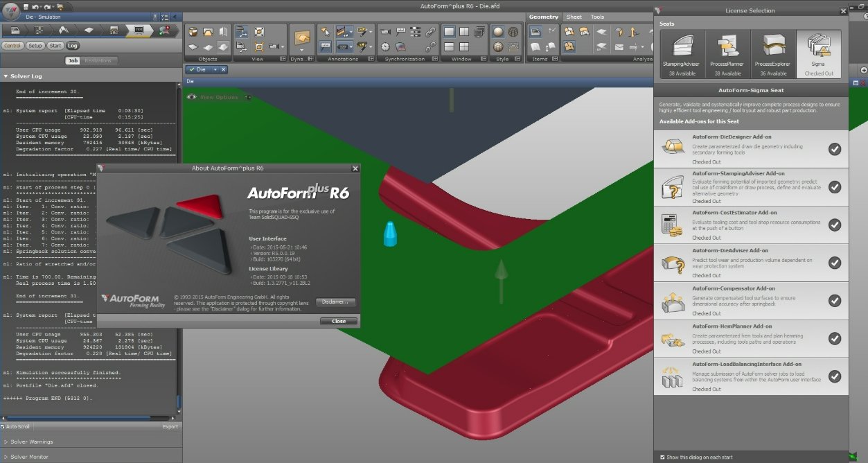The height and width of the screenshot is (463, 868).
Task: Choose the Sigma seat
Action: (x=819, y=54)
